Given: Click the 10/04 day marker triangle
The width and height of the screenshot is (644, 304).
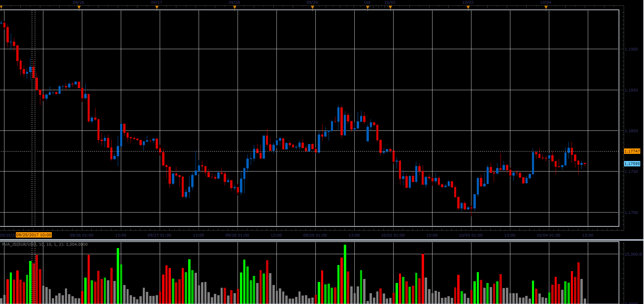Looking at the screenshot, I should [546, 7].
